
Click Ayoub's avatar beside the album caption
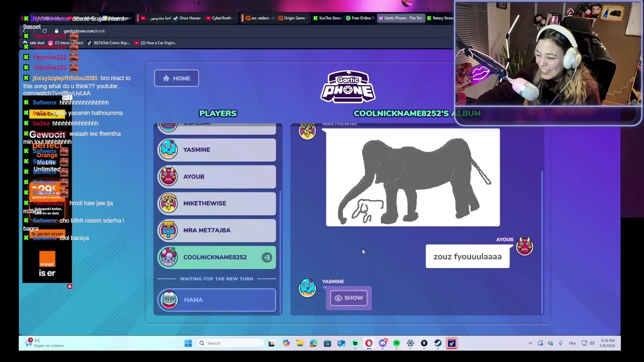(524, 247)
